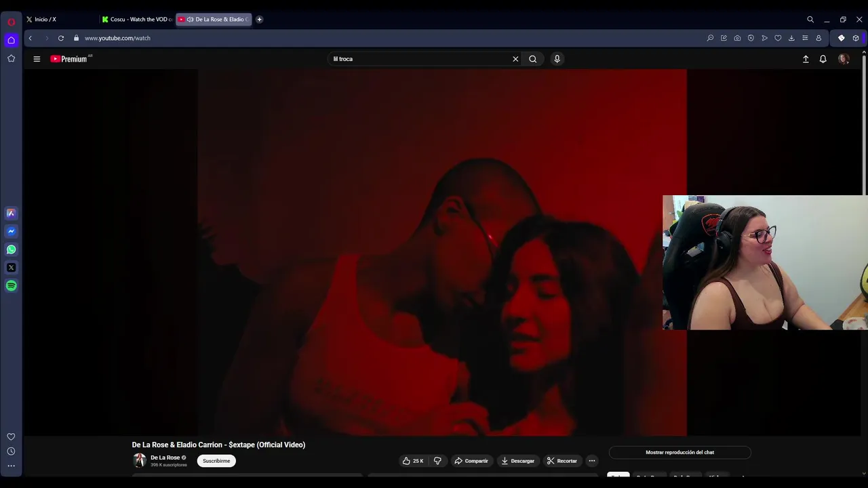This screenshot has height=488, width=868.
Task: Open YouTube notifications bell
Action: tap(823, 59)
